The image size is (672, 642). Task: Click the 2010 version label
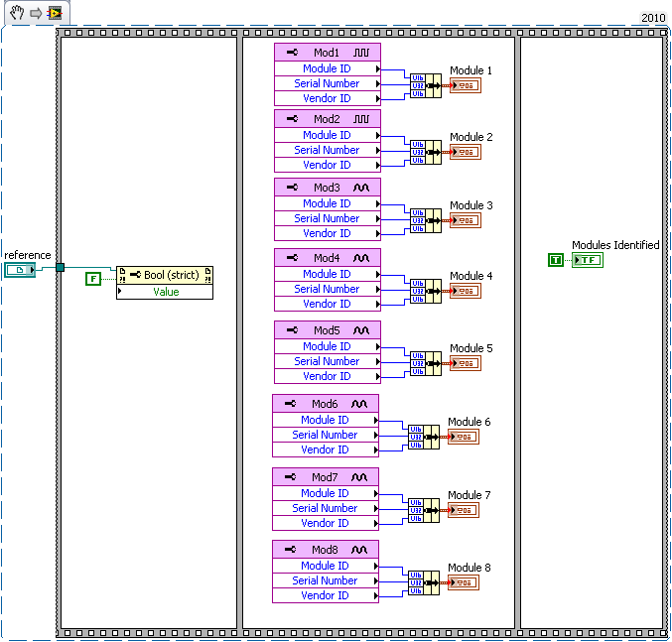pos(653,18)
